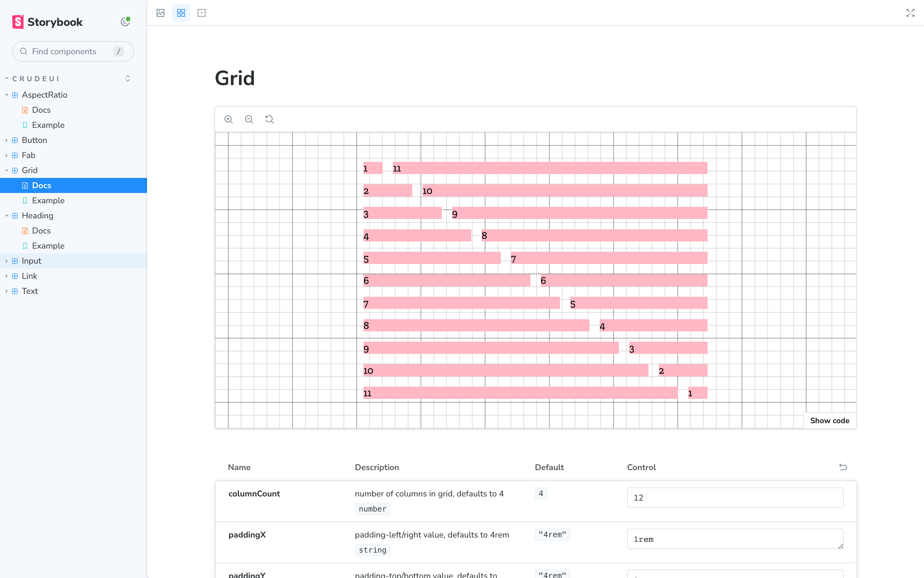924x578 pixels.
Task: Zoom out the Grid preview canvas
Action: tap(249, 119)
